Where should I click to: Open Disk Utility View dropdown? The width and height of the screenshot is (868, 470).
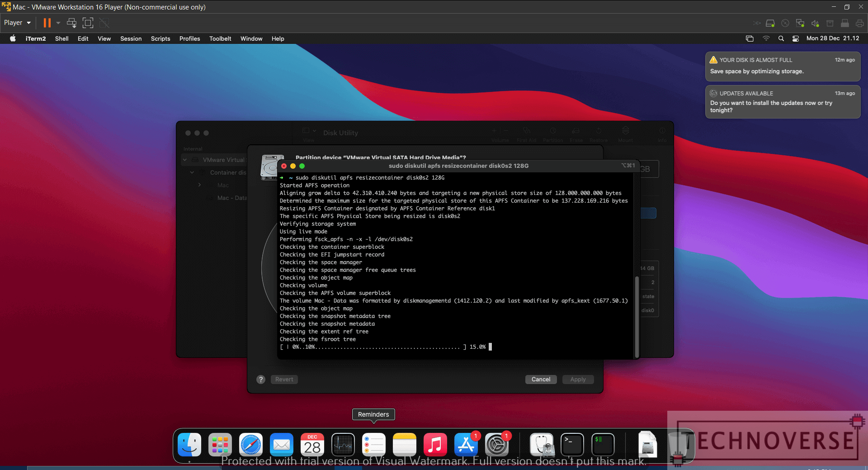(x=309, y=131)
